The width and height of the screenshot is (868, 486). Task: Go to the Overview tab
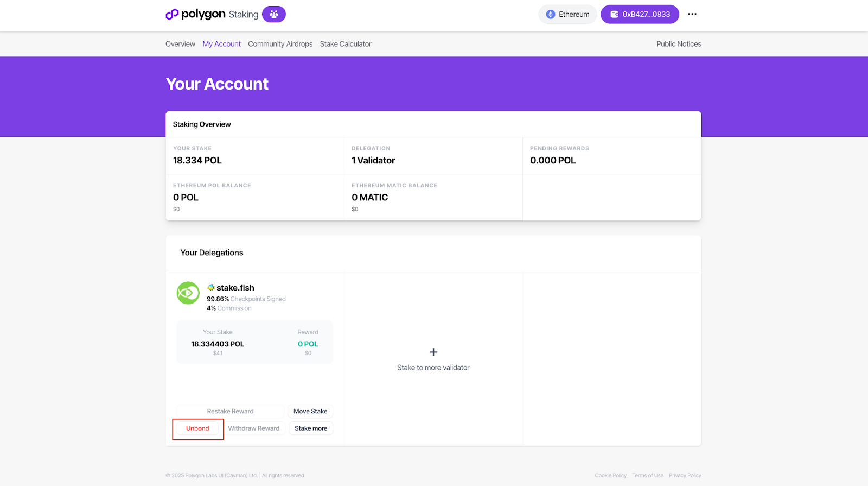pos(180,44)
